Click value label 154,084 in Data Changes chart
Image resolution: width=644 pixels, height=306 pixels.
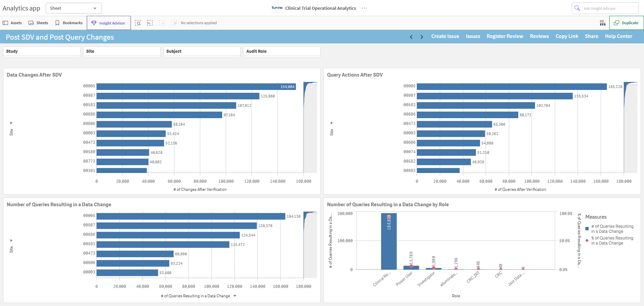(x=287, y=87)
